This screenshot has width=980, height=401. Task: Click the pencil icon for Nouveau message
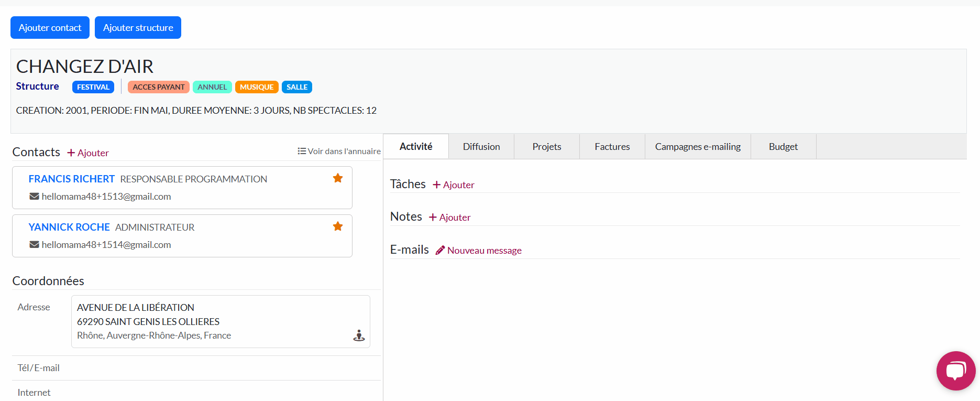tap(440, 251)
